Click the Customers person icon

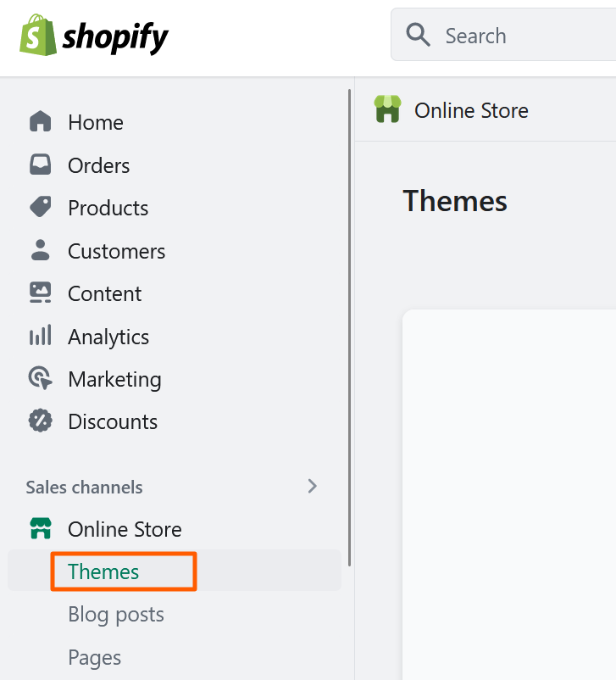(41, 250)
